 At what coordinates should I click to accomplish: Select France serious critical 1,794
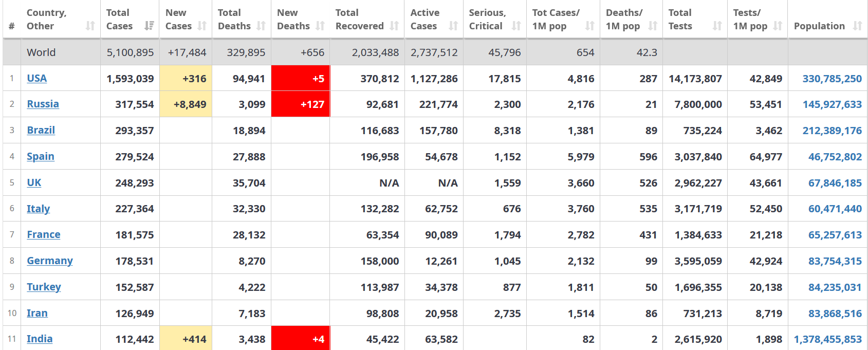point(508,235)
